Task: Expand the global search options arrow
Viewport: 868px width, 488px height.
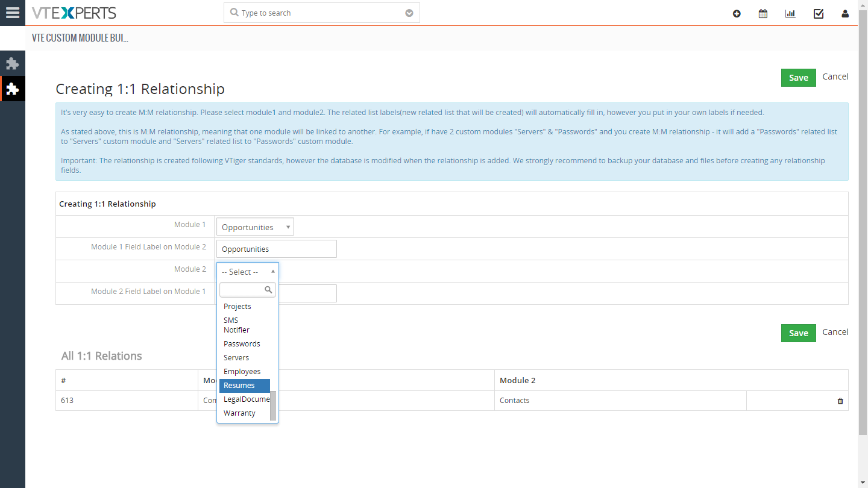Action: (409, 13)
